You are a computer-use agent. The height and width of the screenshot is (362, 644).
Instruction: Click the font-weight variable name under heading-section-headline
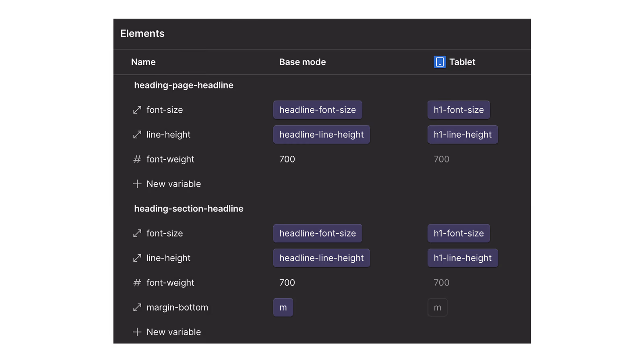[x=170, y=283]
